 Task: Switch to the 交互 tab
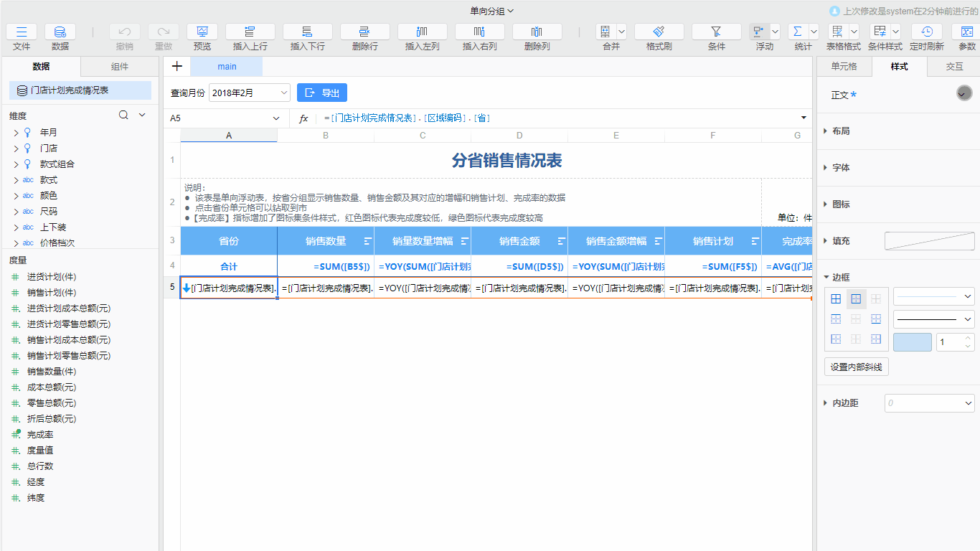click(954, 67)
